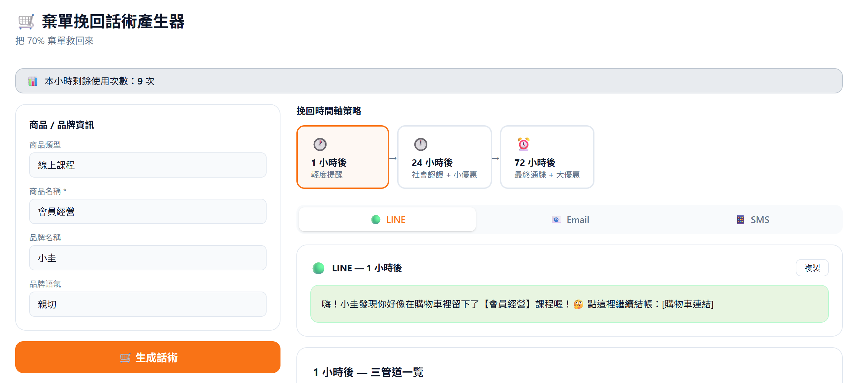Click the orange 生成話術 button

(x=148, y=357)
